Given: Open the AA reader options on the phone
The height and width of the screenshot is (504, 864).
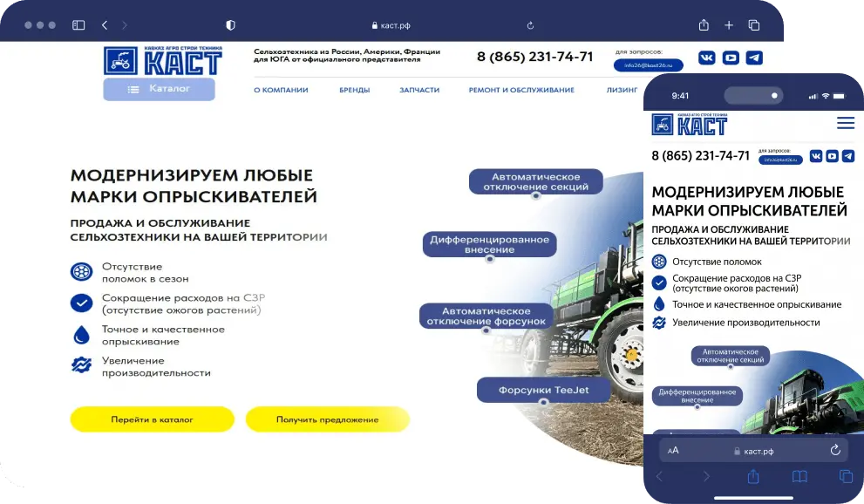Looking at the screenshot, I should point(673,451).
